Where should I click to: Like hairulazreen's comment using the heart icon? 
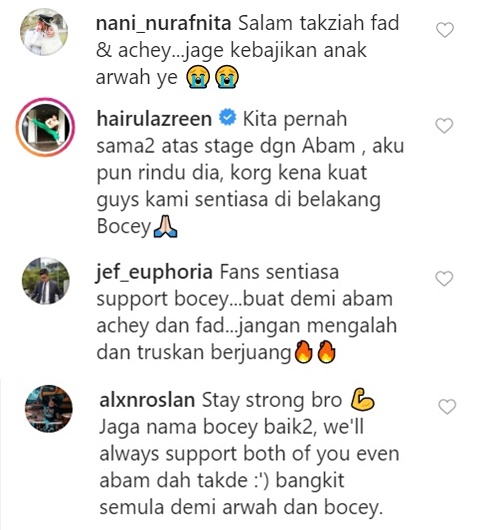click(x=444, y=126)
